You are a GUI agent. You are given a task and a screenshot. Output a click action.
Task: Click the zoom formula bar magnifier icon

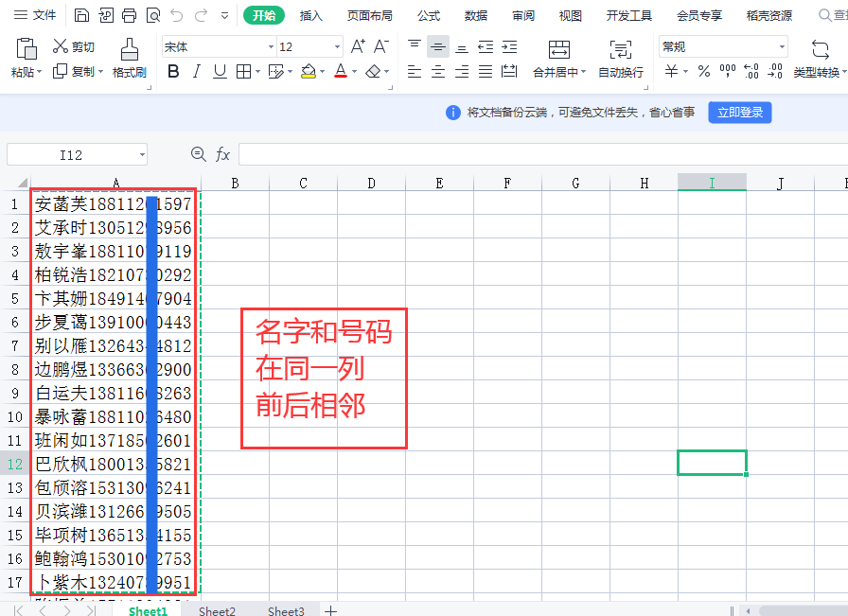pos(199,154)
